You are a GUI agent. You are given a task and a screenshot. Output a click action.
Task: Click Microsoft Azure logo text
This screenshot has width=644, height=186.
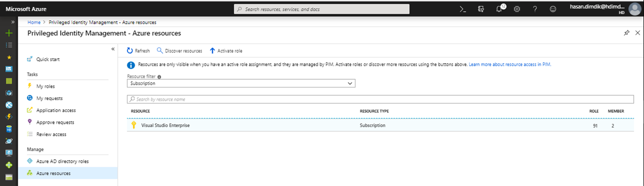(26, 9)
